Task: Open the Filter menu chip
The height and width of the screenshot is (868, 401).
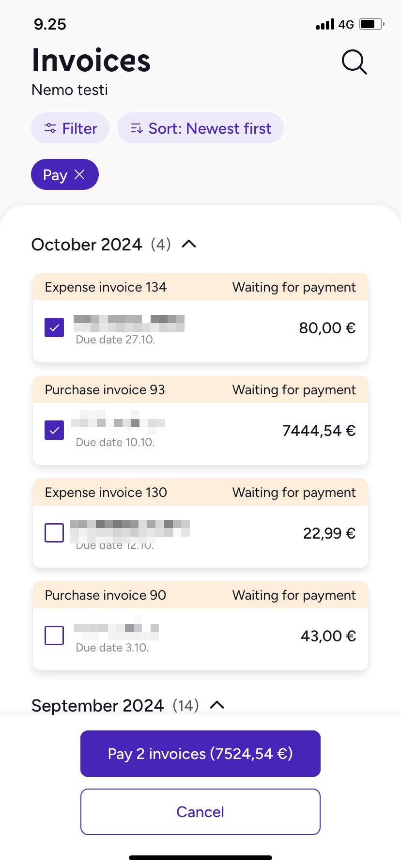Action: pos(70,128)
